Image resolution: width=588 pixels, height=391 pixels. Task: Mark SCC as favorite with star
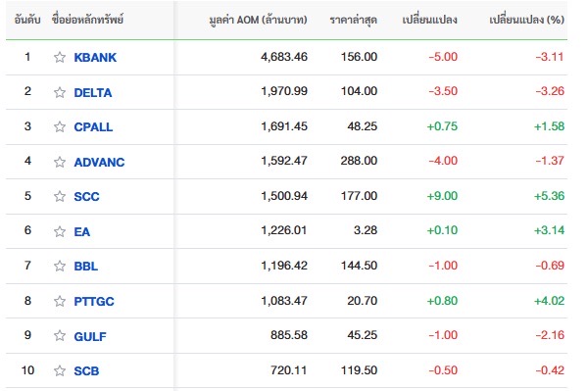(x=60, y=196)
